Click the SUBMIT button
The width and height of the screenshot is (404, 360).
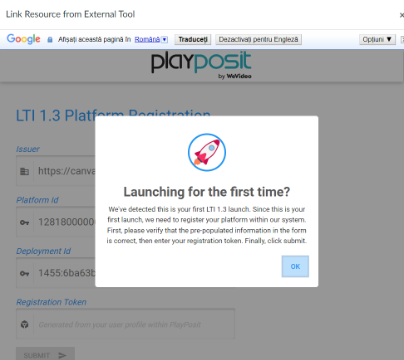tap(45, 354)
